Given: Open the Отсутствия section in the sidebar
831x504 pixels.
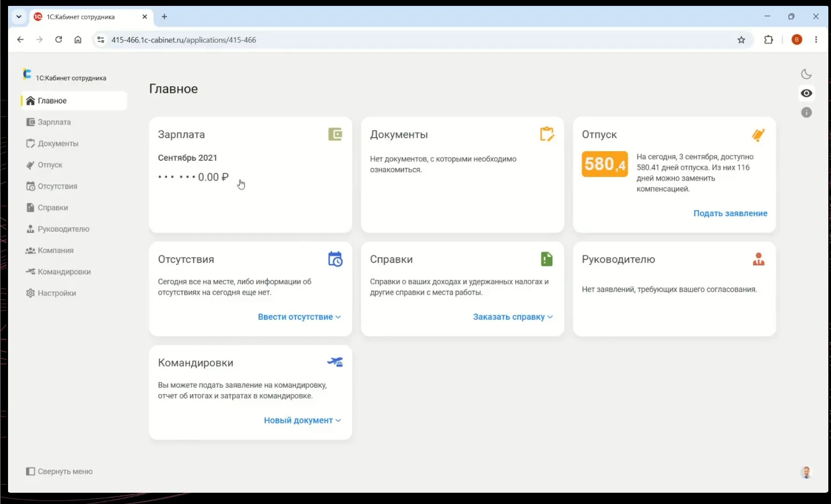Looking at the screenshot, I should pyautogui.click(x=74, y=187).
